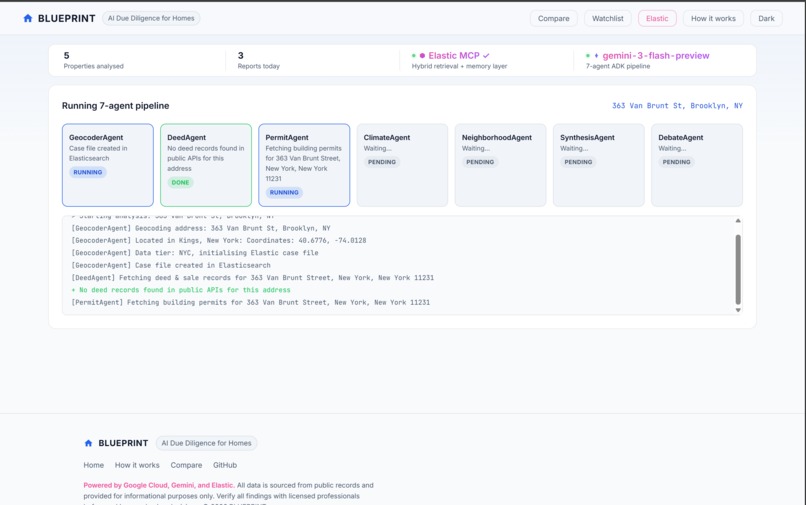Open How it works in header
806x505 pixels.
coord(713,19)
